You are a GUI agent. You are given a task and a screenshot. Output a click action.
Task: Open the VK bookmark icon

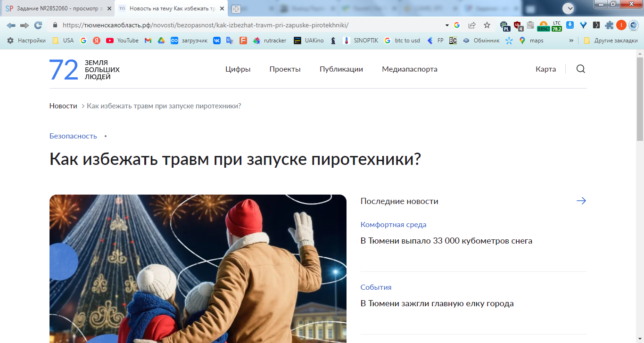pyautogui.click(x=217, y=41)
